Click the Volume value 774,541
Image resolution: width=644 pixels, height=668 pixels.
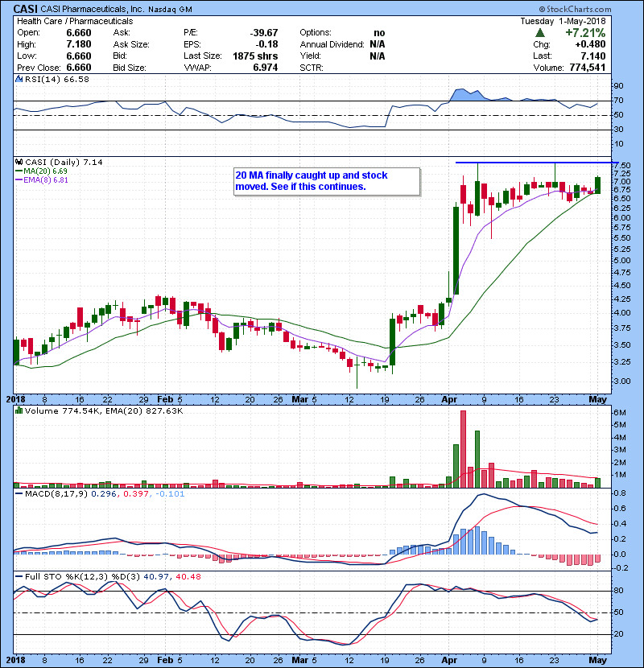(x=588, y=68)
